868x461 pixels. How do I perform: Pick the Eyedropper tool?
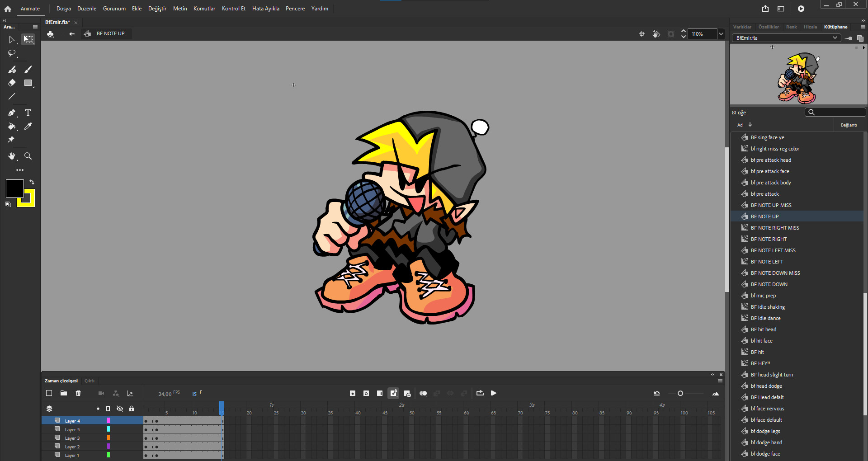[x=28, y=127]
